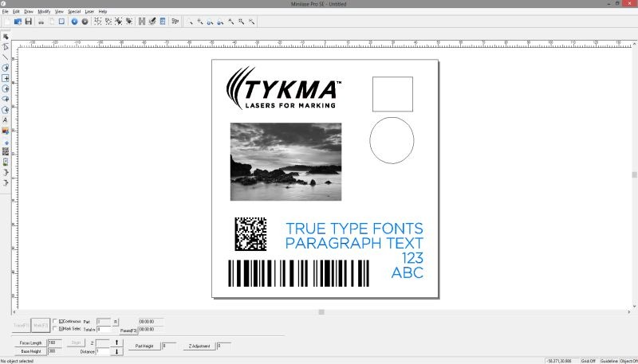The image size is (638, 364).
Task: Click the horizontal scrollbar thumb under canvas
Action: click(x=321, y=312)
